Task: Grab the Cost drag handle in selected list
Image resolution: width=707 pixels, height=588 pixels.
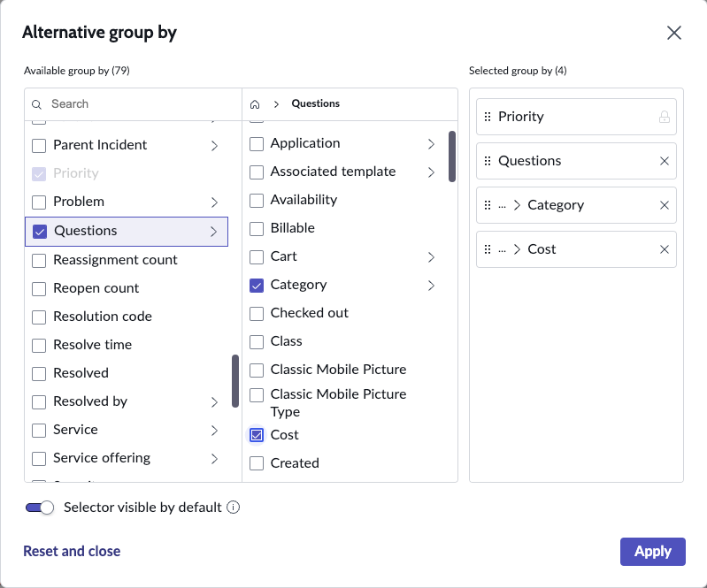Action: click(488, 249)
